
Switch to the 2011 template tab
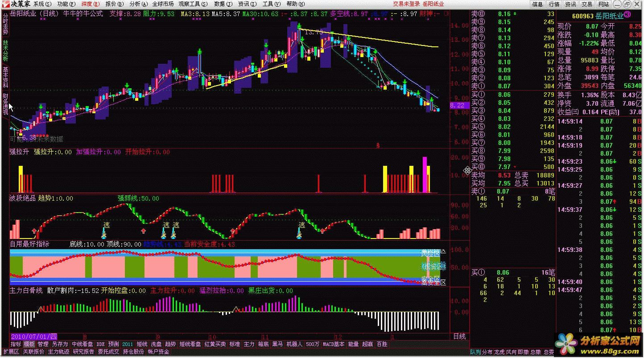click(128, 344)
